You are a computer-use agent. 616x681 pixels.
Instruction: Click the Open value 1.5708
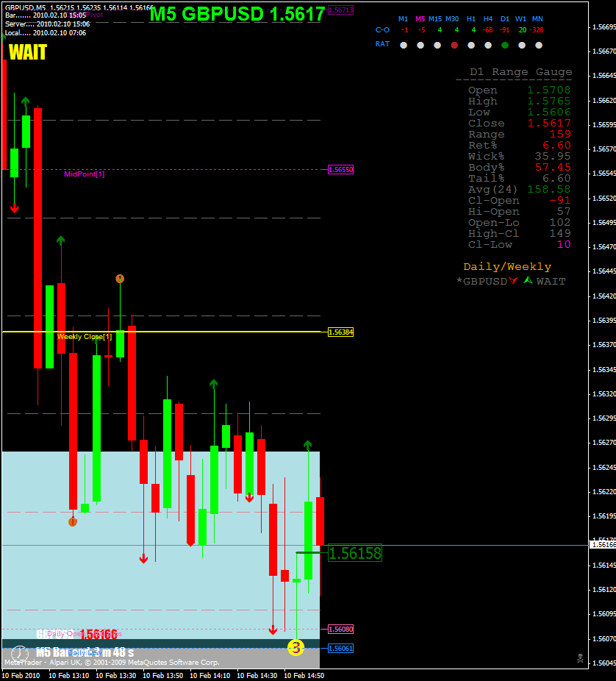click(x=548, y=90)
